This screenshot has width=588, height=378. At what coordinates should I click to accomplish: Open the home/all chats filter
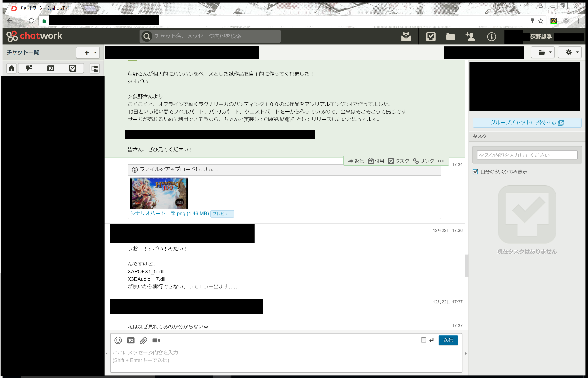click(11, 68)
